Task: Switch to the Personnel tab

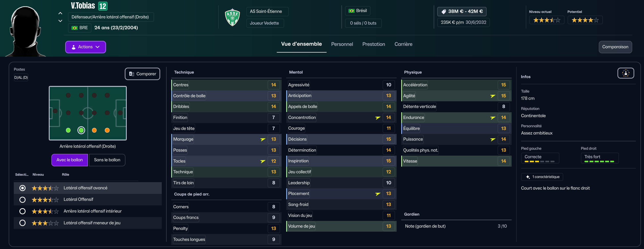Action: (342, 44)
